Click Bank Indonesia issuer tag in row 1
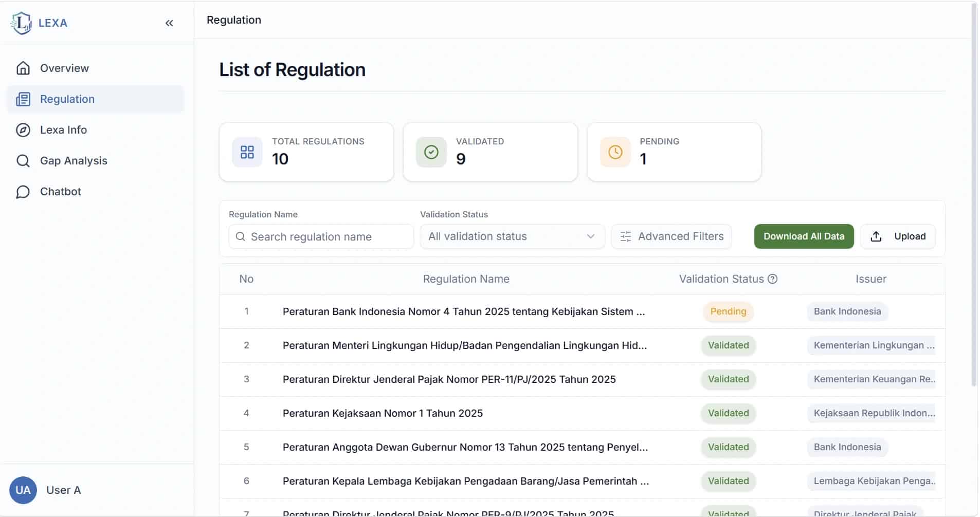The height and width of the screenshot is (517, 980). click(x=847, y=311)
